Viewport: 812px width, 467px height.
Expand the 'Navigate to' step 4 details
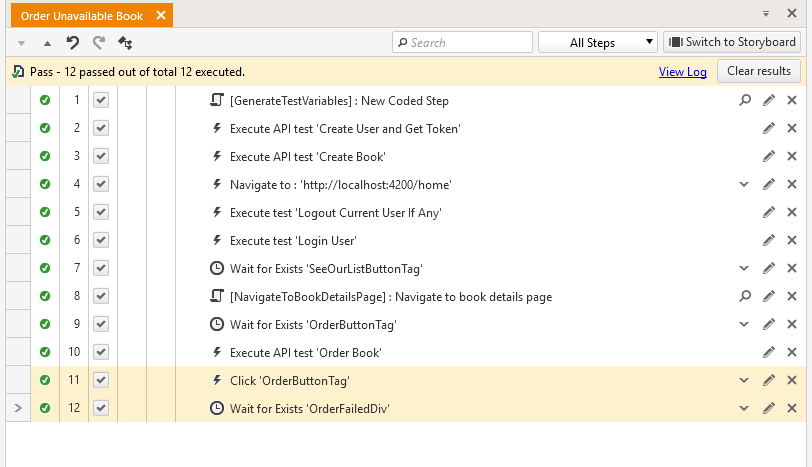coord(744,184)
